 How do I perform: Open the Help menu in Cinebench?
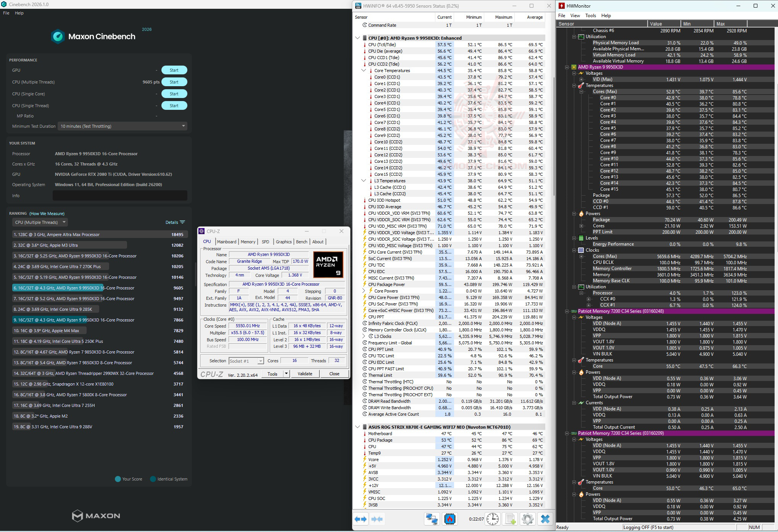coord(19,13)
